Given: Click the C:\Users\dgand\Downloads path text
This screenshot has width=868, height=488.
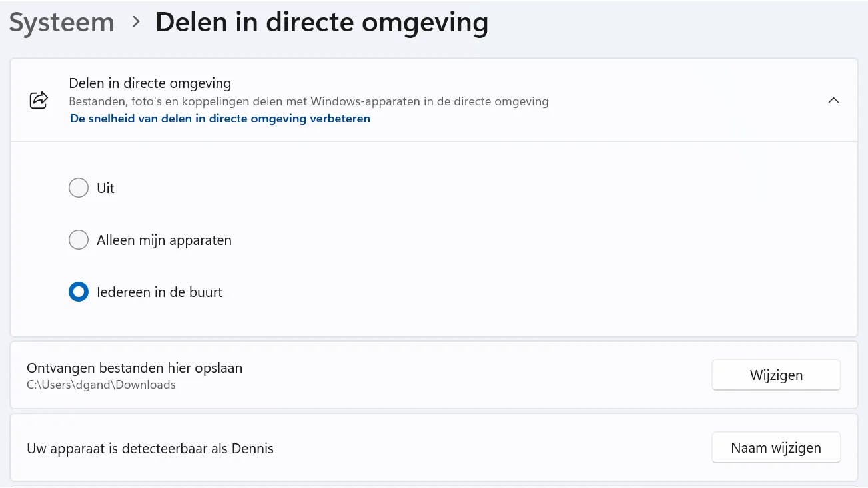Looking at the screenshot, I should (101, 385).
